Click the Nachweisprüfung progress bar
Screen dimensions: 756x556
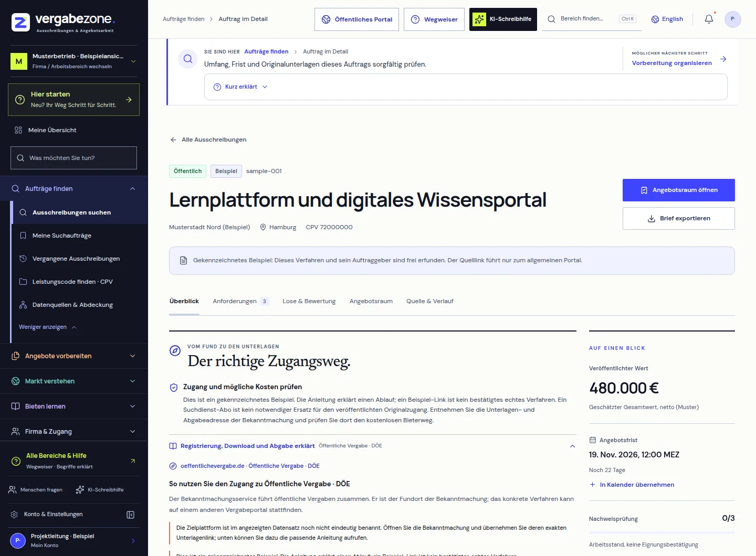coord(662,533)
